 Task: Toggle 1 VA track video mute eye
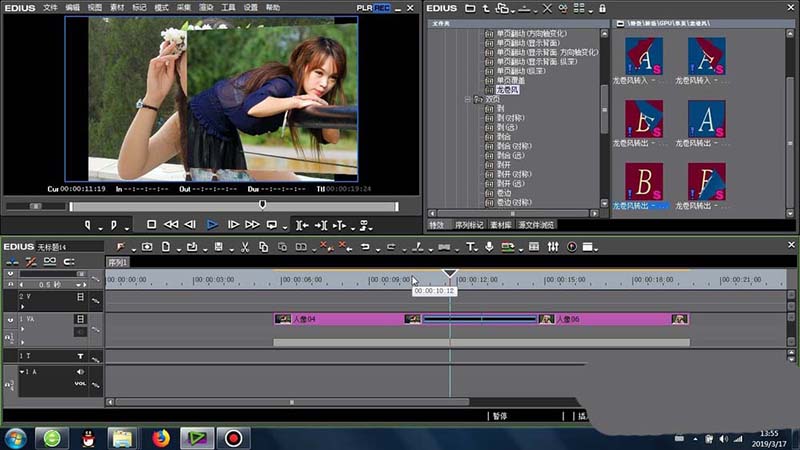tap(10, 320)
